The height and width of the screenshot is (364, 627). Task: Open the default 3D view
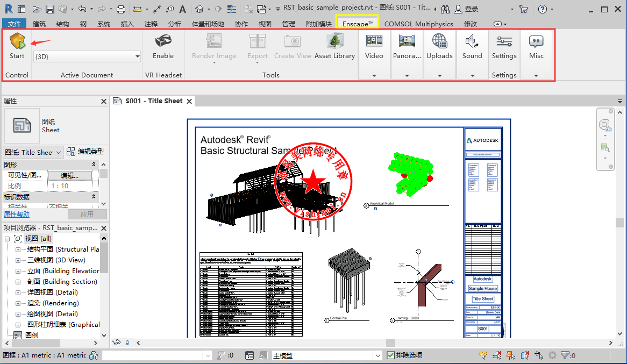pos(199,9)
